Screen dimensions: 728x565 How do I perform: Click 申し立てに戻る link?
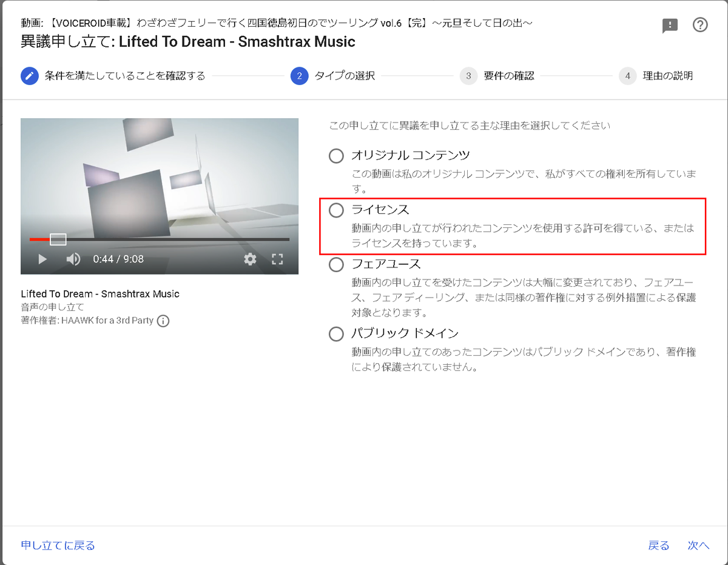click(x=58, y=546)
